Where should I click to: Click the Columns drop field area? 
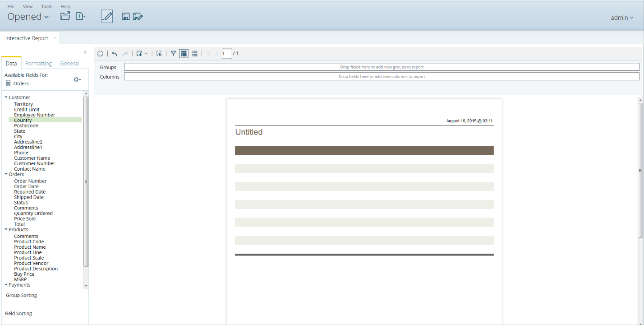[382, 76]
